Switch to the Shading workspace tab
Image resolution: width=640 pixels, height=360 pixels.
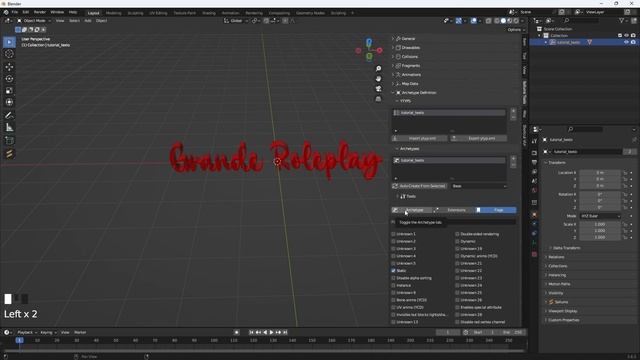point(209,13)
